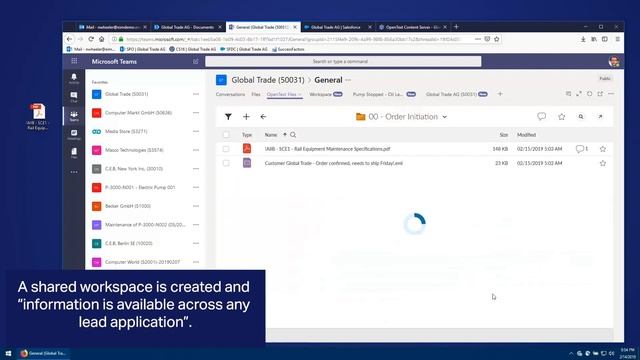Click the search icon beside Name column
Image resolution: width=640 pixels, height=360 pixels.
293,135
